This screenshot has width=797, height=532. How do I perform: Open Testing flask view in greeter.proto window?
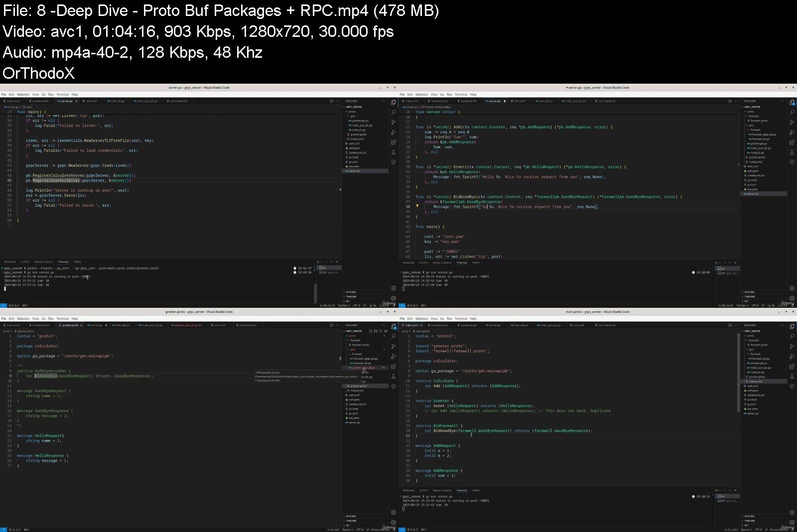click(x=394, y=377)
